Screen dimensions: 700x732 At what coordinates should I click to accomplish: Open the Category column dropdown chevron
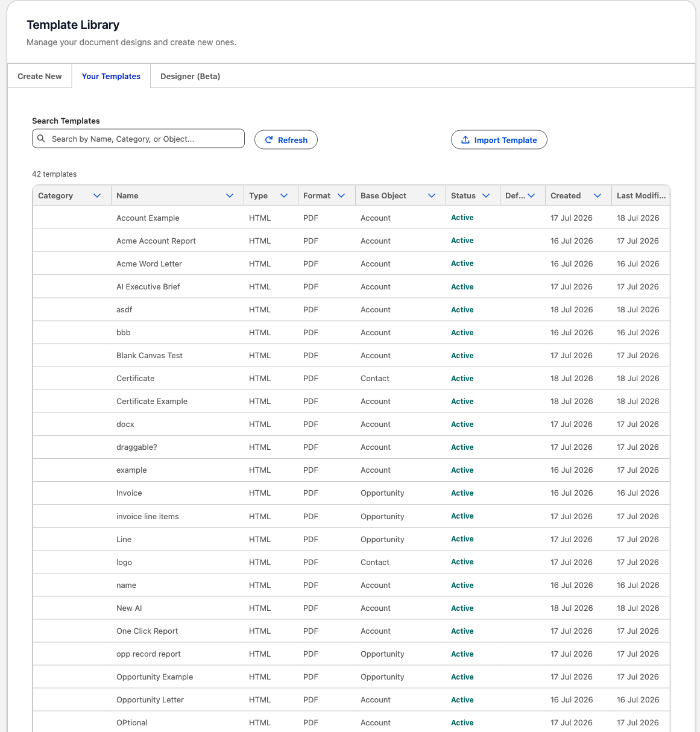coord(97,195)
